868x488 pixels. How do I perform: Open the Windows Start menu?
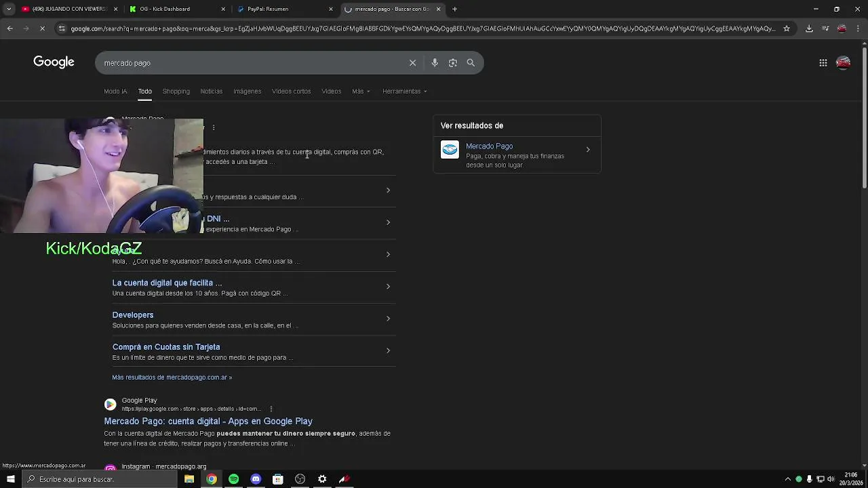[x=10, y=479]
